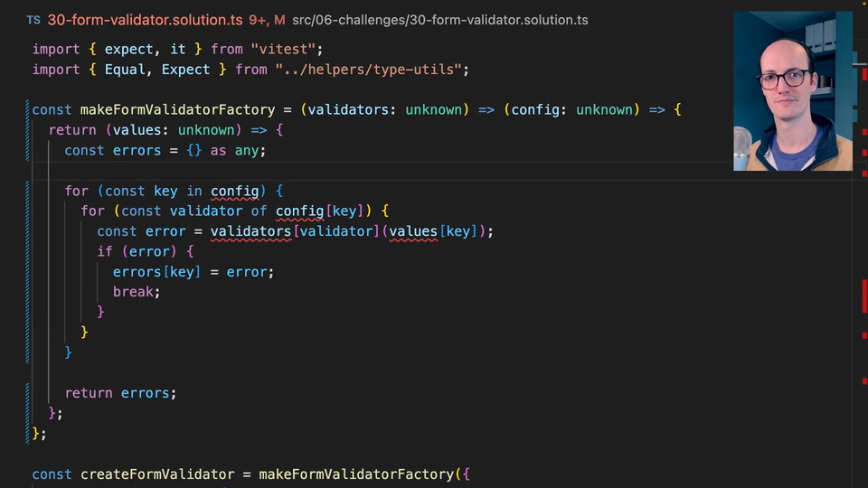Click the underlined values identifier

coord(413,231)
